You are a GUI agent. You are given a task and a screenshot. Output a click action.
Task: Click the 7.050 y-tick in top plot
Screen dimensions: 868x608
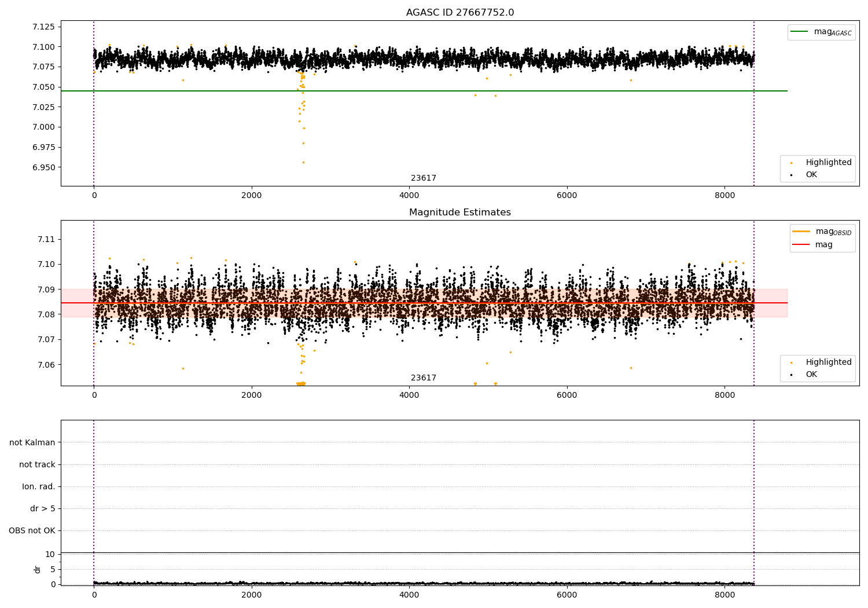(x=44, y=87)
